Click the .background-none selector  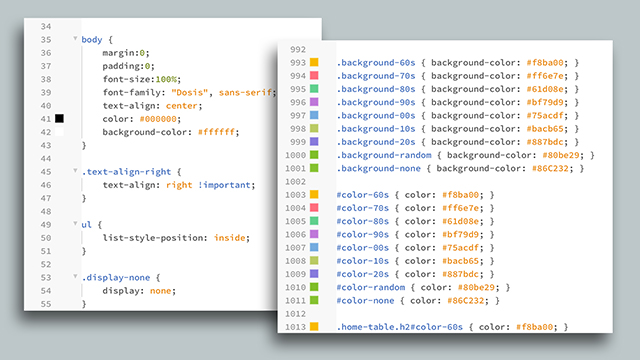tap(379, 169)
